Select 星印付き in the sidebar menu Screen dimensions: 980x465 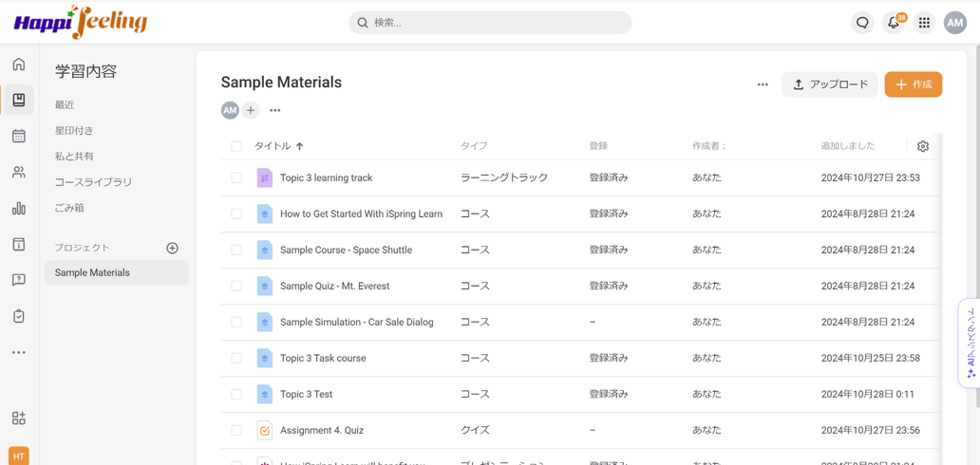(x=74, y=131)
